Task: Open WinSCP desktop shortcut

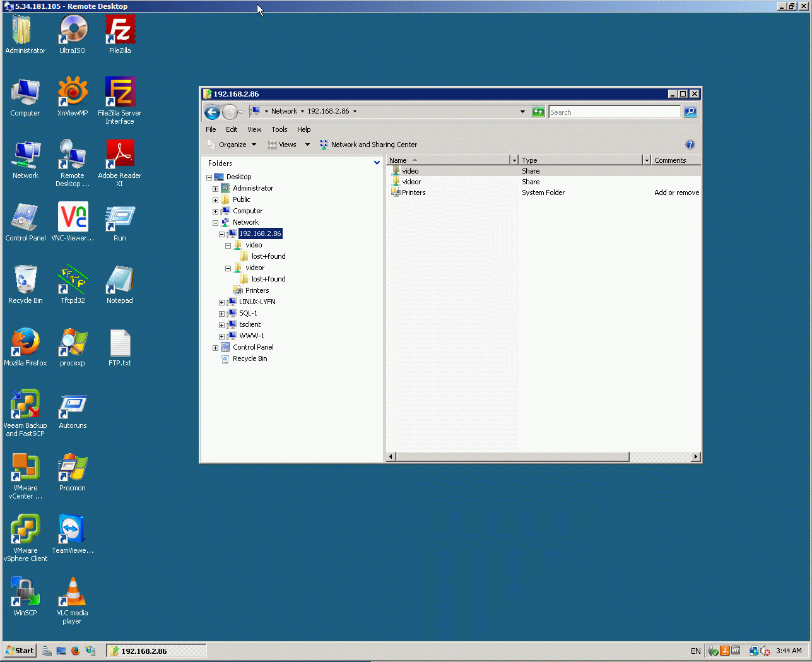Action: [x=25, y=596]
